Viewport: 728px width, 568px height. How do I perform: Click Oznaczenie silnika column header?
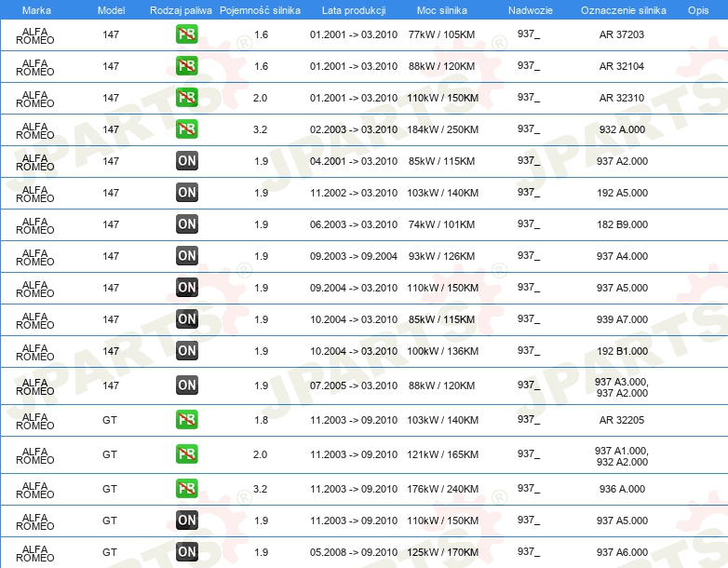(624, 10)
